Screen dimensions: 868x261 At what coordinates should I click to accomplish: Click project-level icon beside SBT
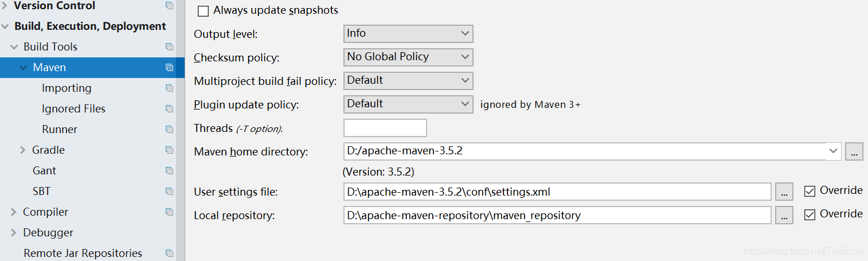point(169,191)
